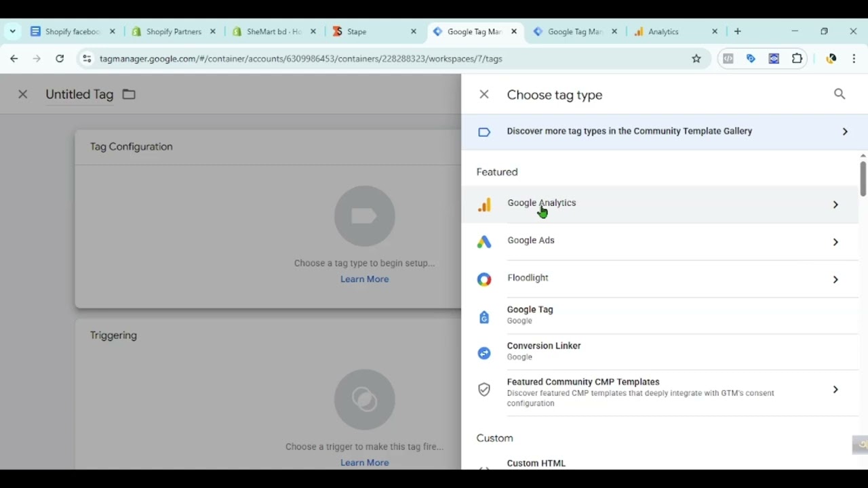868x488 pixels.
Task: Choose the Google Ads tag type
Action: click(660, 242)
